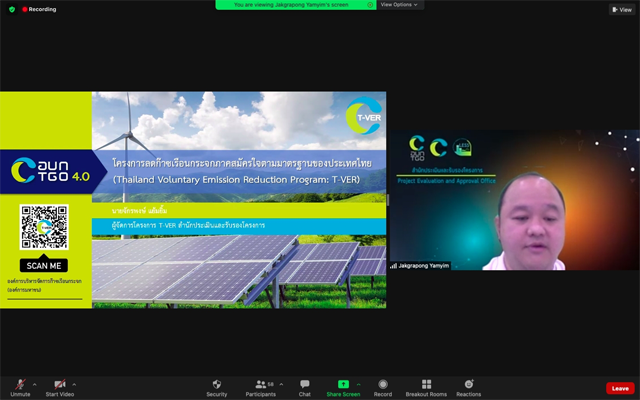Open Breakout Rooms grid icon
Image resolution: width=640 pixels, height=400 pixels.
point(426,384)
